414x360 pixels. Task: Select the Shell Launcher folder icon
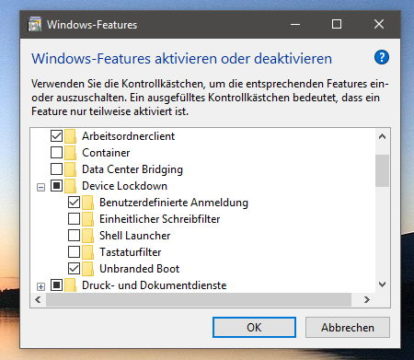click(87, 236)
